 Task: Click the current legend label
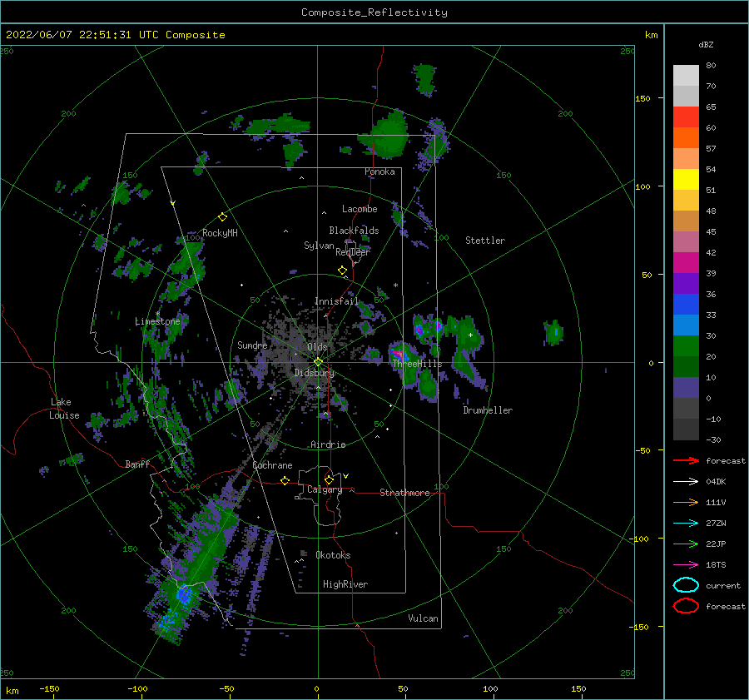coord(723,586)
